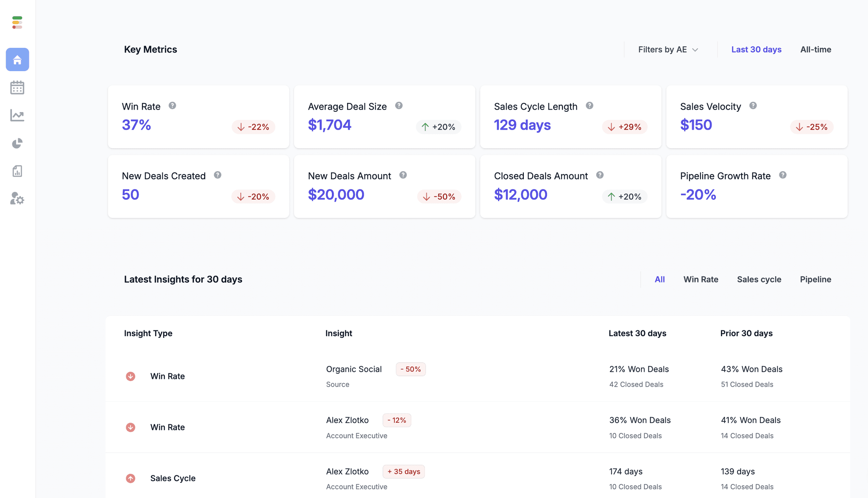This screenshot has width=868, height=498.
Task: Click the Pipeline Growth Rate help icon
Action: coord(782,175)
